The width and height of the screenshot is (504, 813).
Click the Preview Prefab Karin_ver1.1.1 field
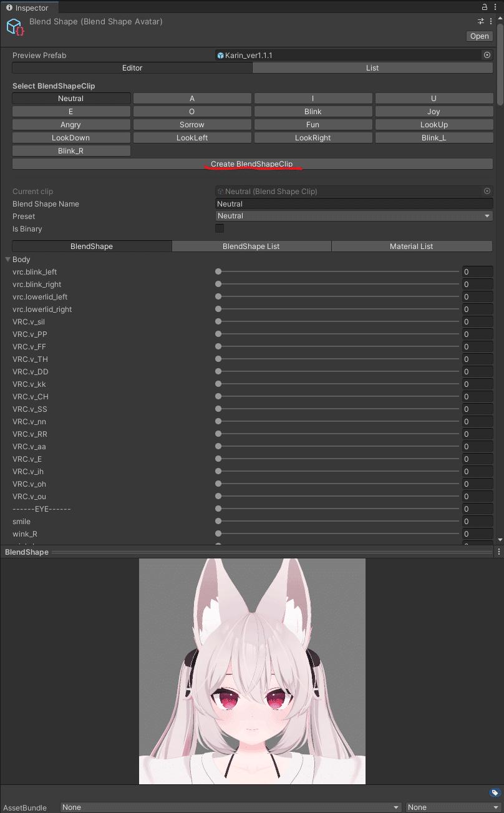pos(354,55)
